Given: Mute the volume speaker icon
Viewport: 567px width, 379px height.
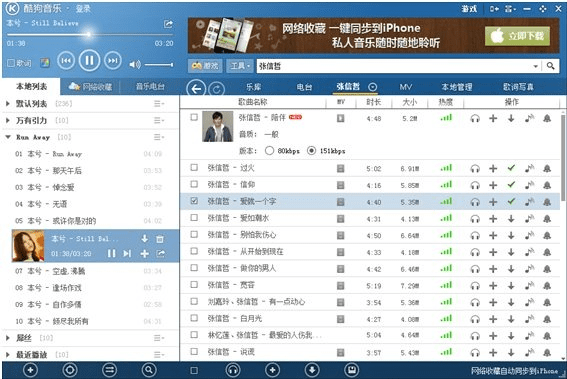Looking at the screenshot, I should click(135, 65).
